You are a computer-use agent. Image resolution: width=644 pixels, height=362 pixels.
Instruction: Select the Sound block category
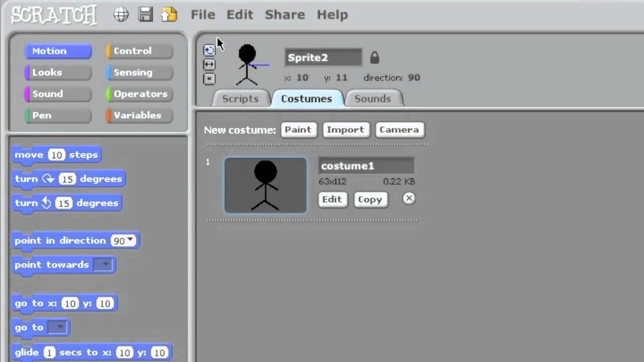coord(58,94)
